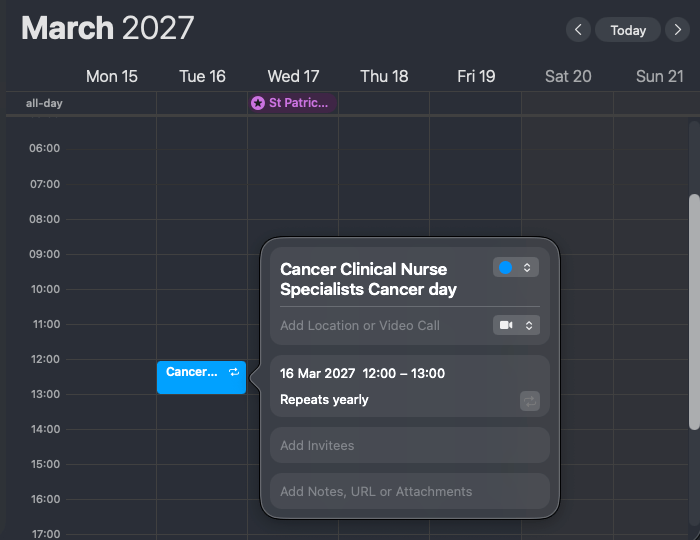Select the St Patrick all-day event
This screenshot has width=700, height=540.
point(293,103)
